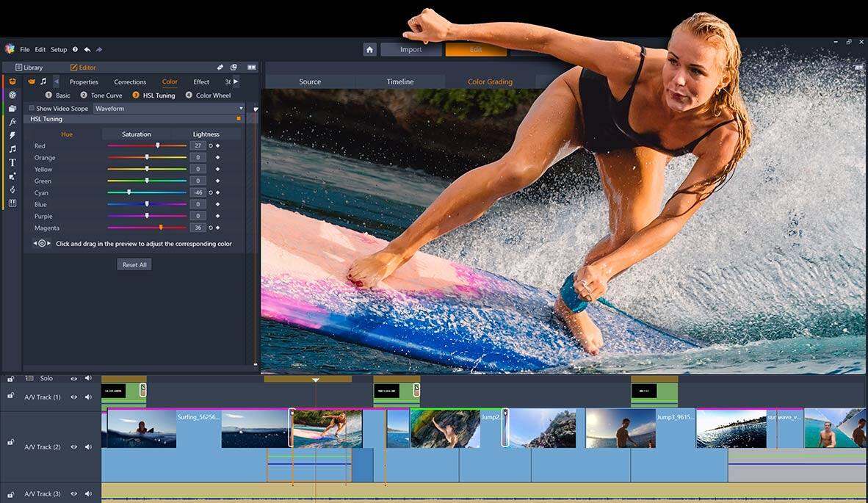Open the Waveform scope dropdown
Screen dimensions: 868x503
coord(169,109)
